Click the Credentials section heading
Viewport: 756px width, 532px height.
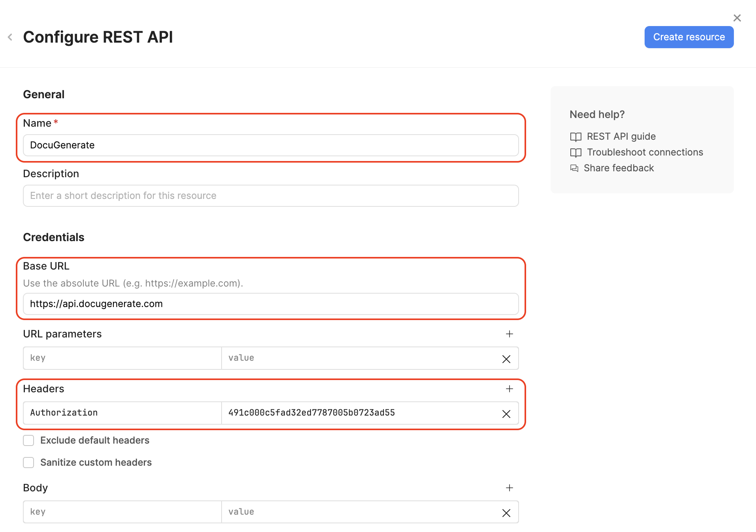tap(54, 237)
